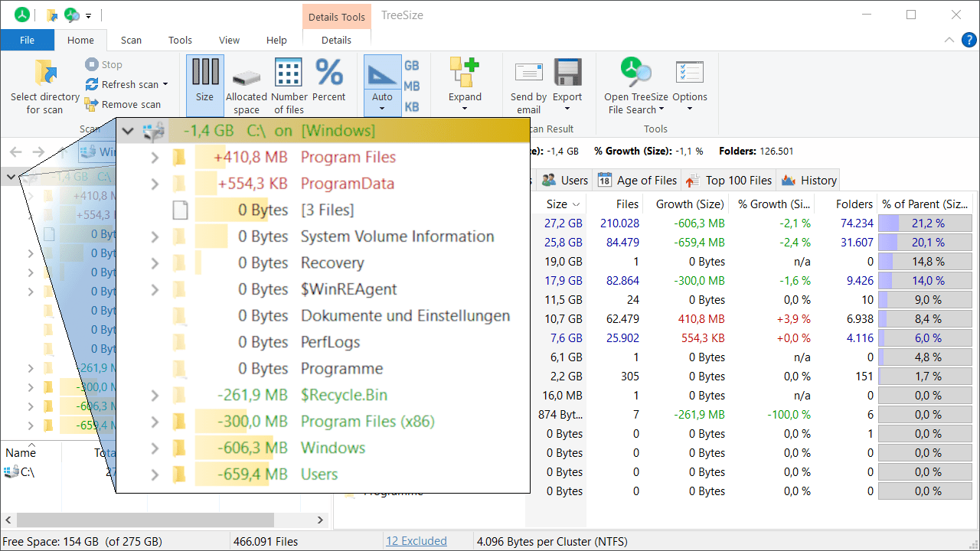Open the 12 Excluded link

click(x=416, y=540)
